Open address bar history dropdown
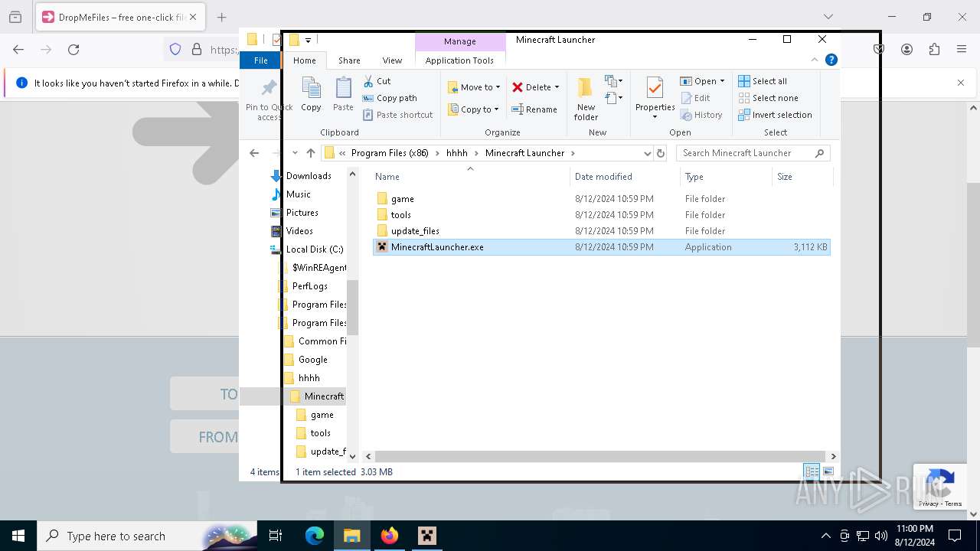The height and width of the screenshot is (551, 980). [647, 153]
